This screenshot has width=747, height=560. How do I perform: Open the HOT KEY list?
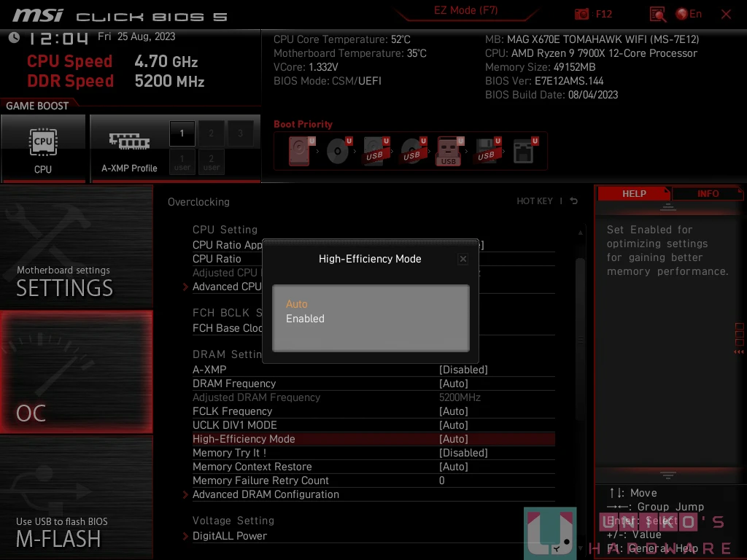[x=535, y=201]
